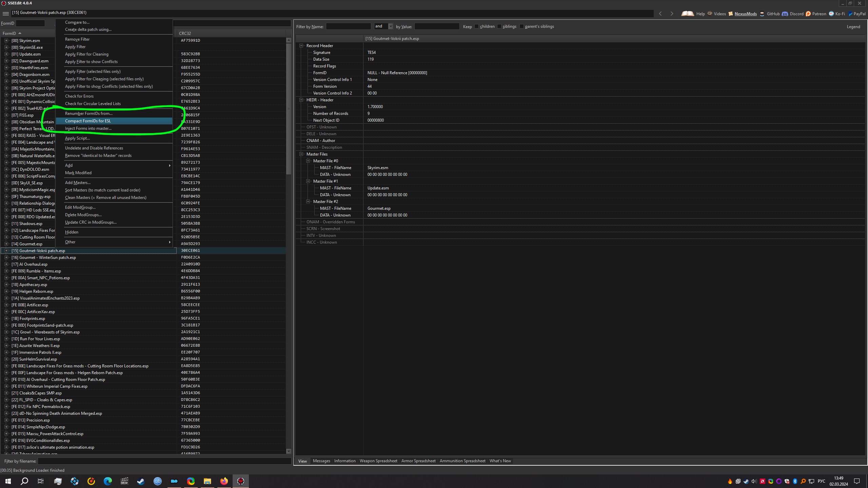This screenshot has height=488, width=868.
Task: Click the РУС language indicator
Action: point(822,481)
